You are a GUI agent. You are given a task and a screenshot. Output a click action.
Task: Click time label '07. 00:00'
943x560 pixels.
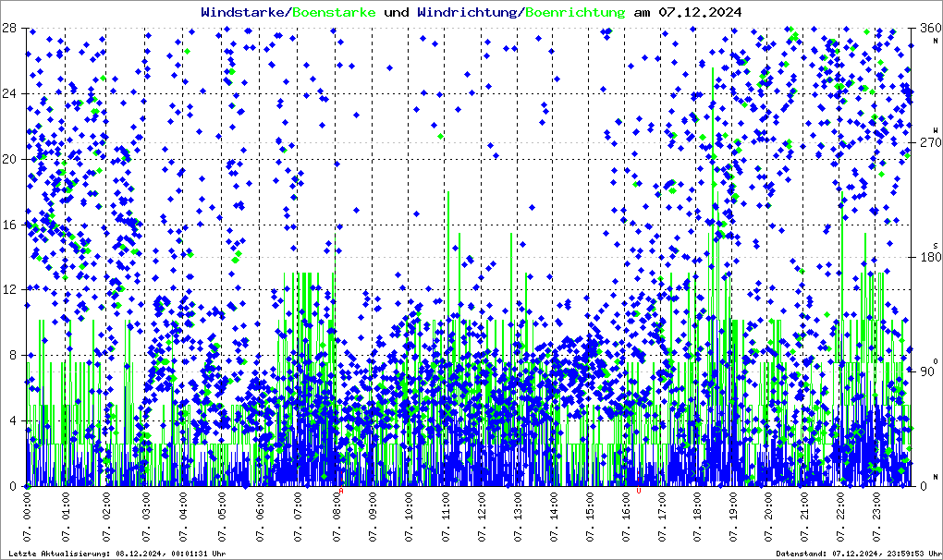(27, 517)
